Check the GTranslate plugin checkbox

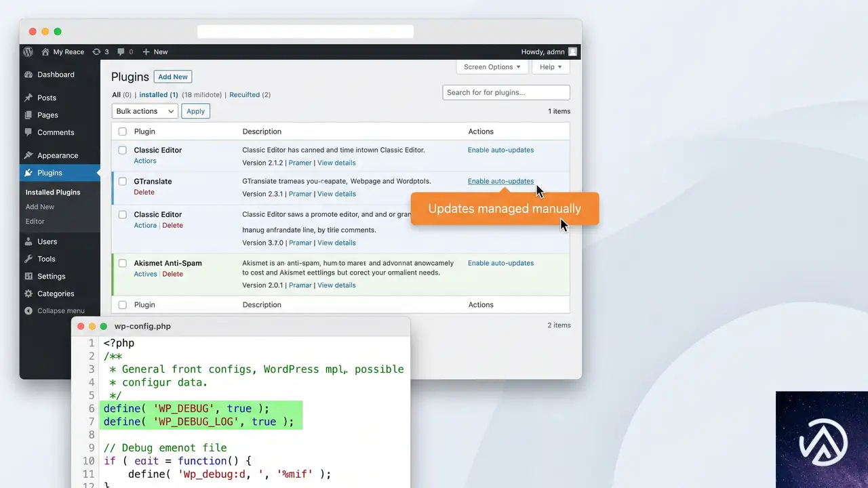[123, 181]
